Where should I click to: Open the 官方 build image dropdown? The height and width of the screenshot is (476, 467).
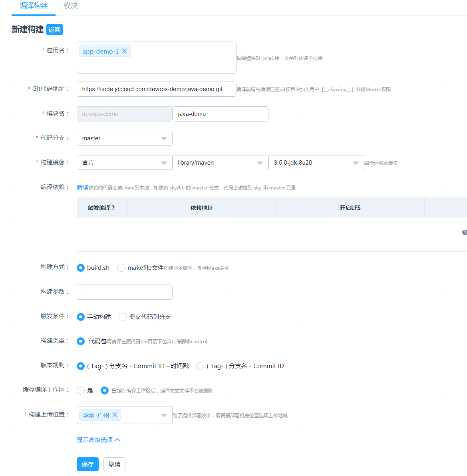click(x=163, y=163)
